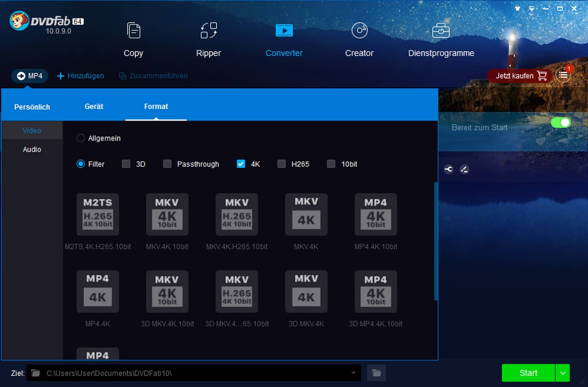The width and height of the screenshot is (588, 387).
Task: Select the 3D MP4.4K.10bit format profile
Action: pos(376,299)
